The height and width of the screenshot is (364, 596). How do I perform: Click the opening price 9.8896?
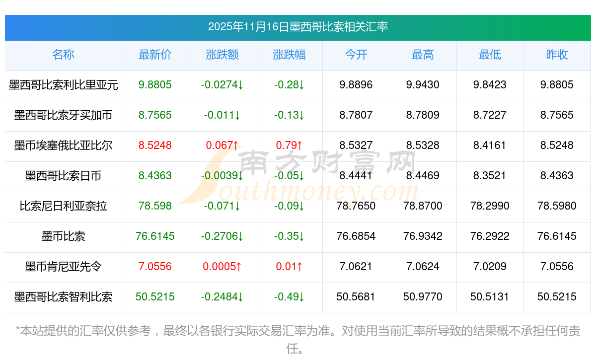(356, 85)
